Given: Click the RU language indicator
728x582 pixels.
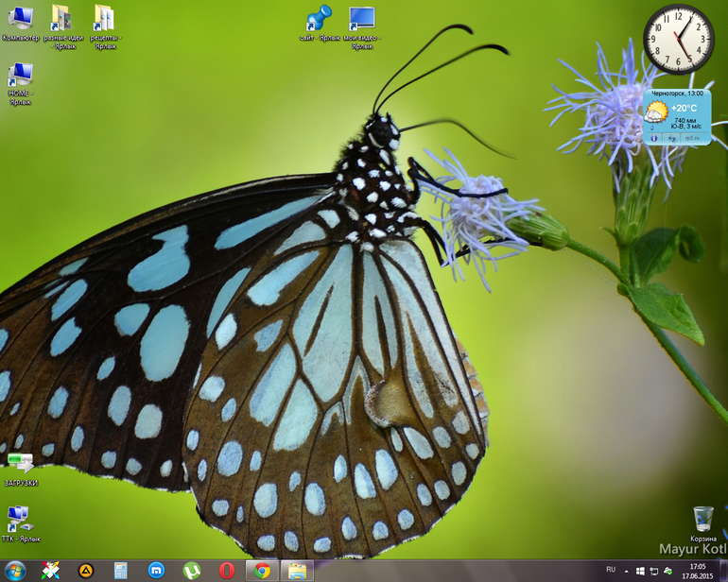Looking at the screenshot, I should [611, 570].
